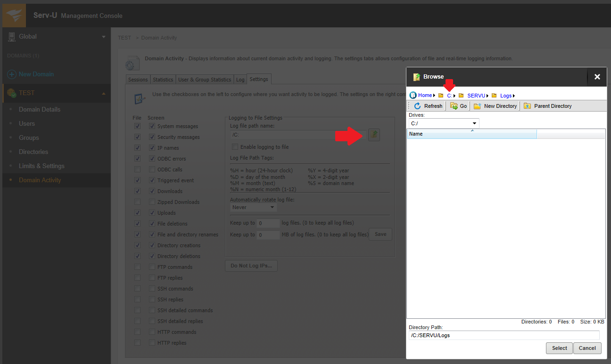611x364 pixels.
Task: Open Groups in the sidebar
Action: pos(29,138)
